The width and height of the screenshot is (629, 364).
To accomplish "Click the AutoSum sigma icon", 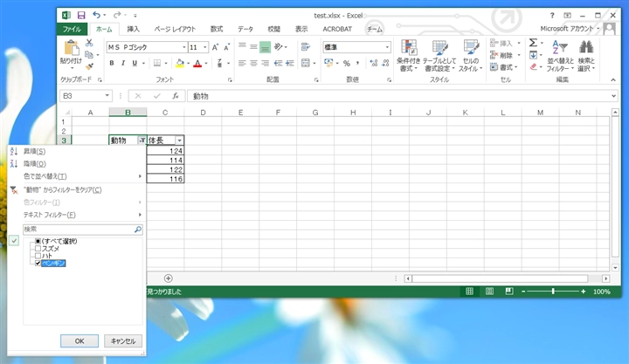I will 534,43.
